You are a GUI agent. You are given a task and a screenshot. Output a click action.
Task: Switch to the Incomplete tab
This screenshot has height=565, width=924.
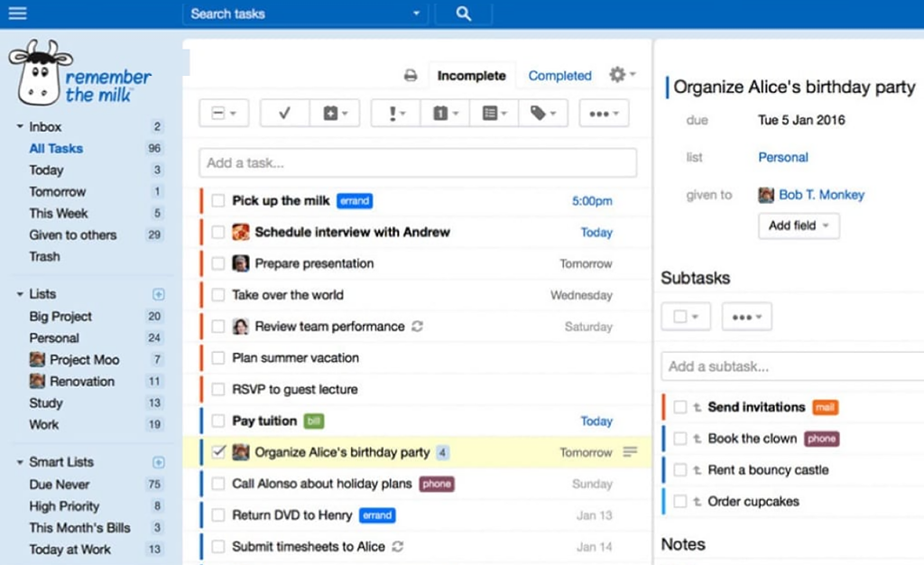click(471, 76)
